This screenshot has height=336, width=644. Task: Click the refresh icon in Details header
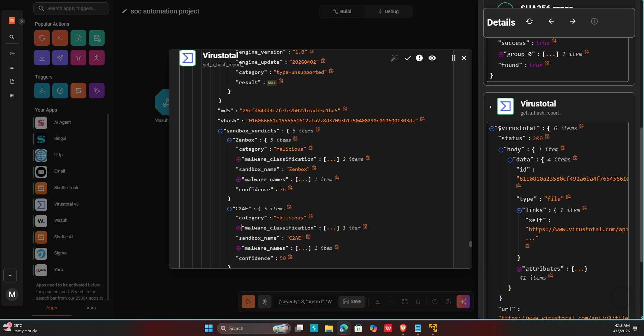coord(530,22)
